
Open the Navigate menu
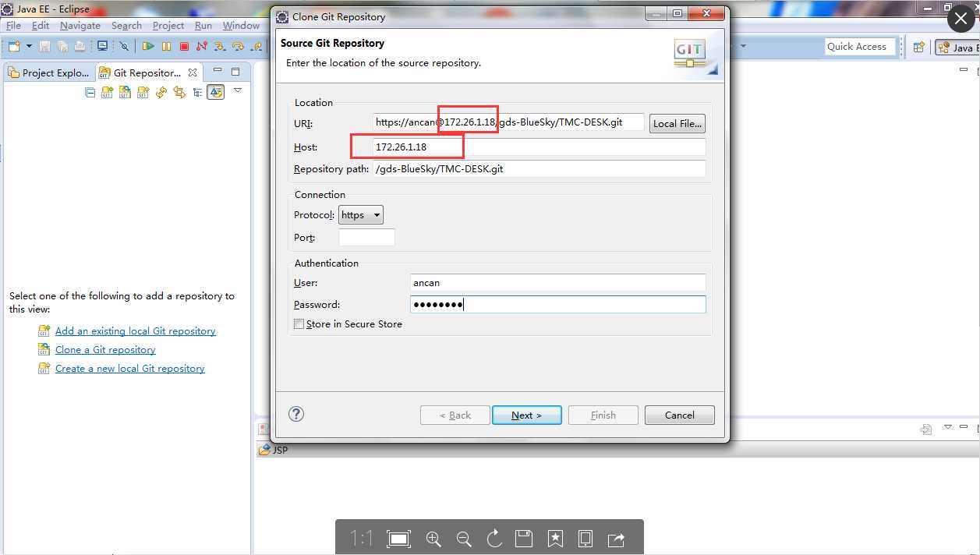click(80, 26)
